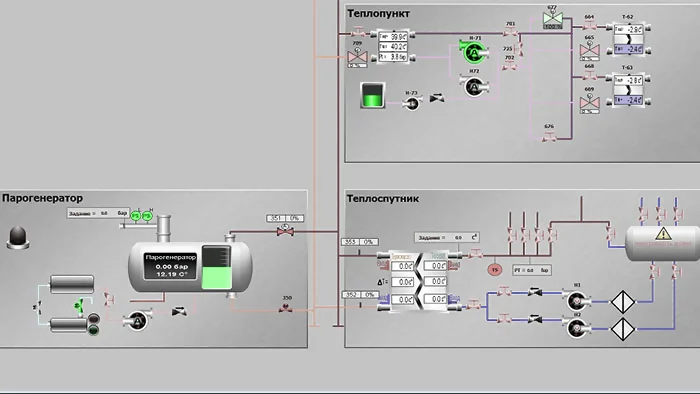Click the valve at the Теплоспутник exchanger lower outlet
The width and height of the screenshot is (700, 394).
tap(473, 305)
